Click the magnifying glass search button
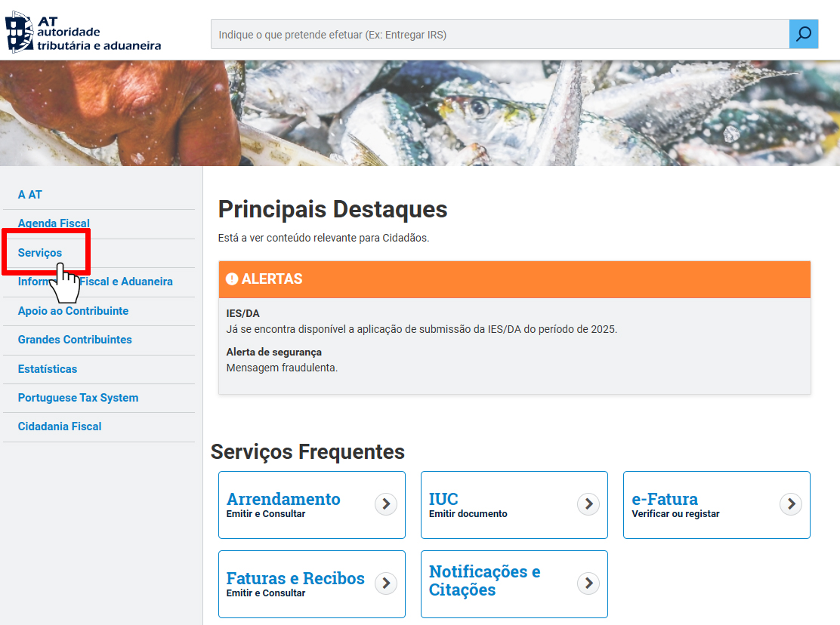Image resolution: width=840 pixels, height=625 pixels. click(804, 34)
